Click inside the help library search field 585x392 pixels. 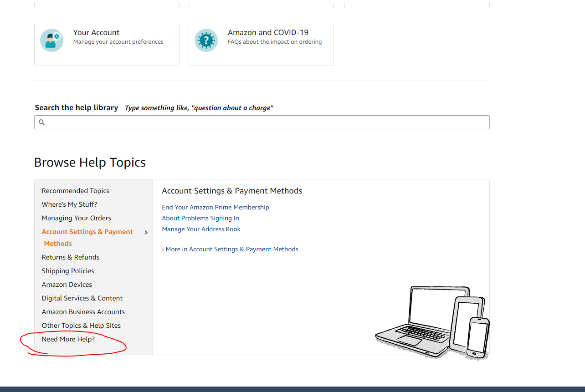tap(262, 122)
